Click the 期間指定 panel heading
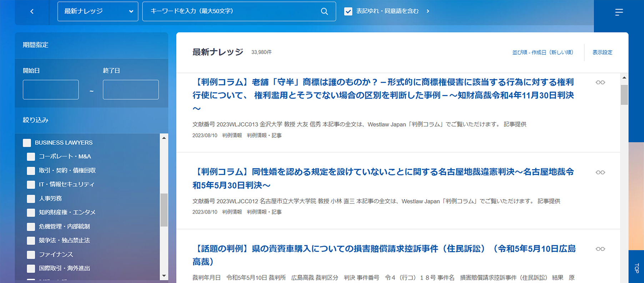Viewport: 644px width, 283px height. (x=35, y=45)
